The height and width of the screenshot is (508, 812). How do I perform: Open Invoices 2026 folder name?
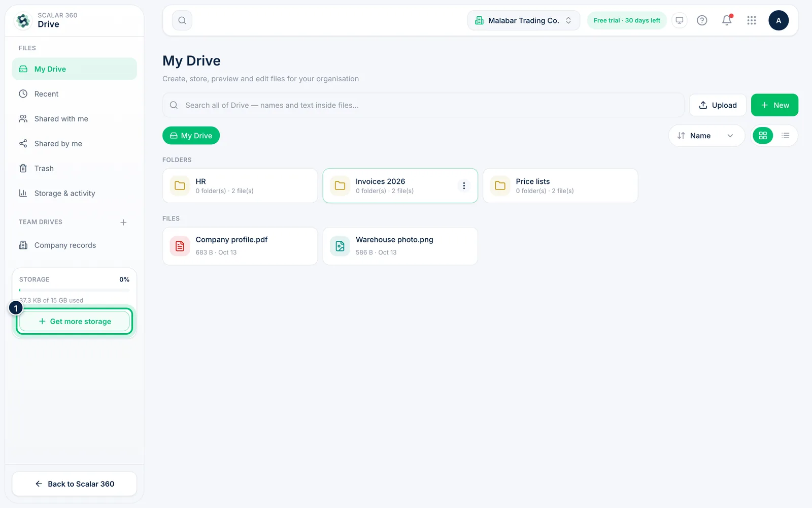point(380,181)
